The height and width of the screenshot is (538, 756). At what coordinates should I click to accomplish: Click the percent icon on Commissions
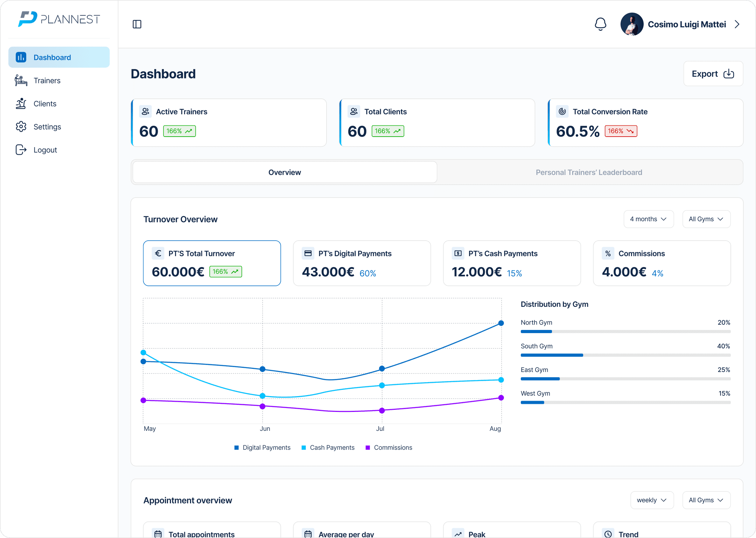click(x=608, y=253)
